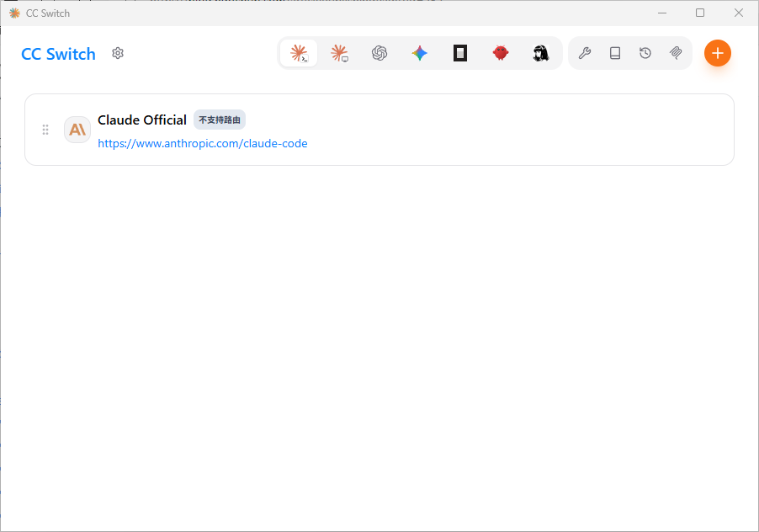Click the paperclip icon in the toolbar
Screen dimensions: 759x532
coord(676,53)
